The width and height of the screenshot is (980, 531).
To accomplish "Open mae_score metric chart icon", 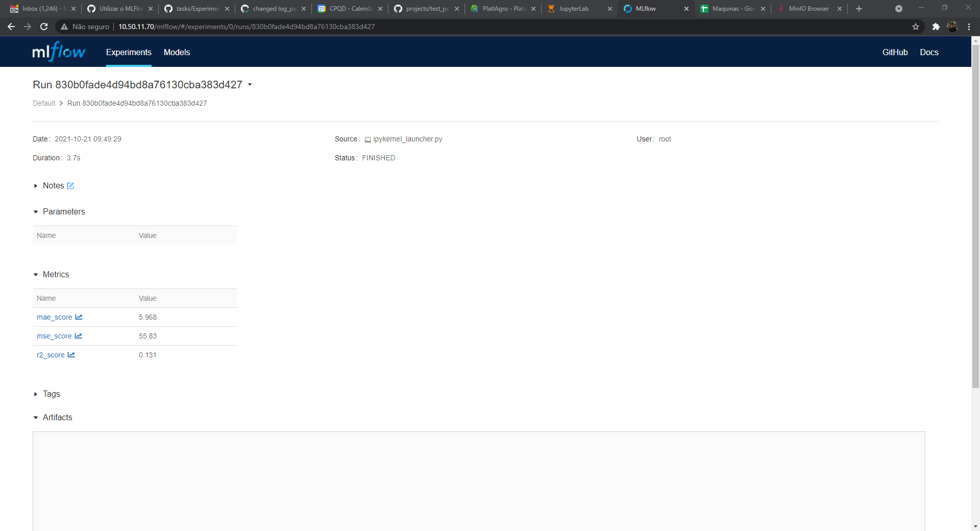I will tap(79, 317).
